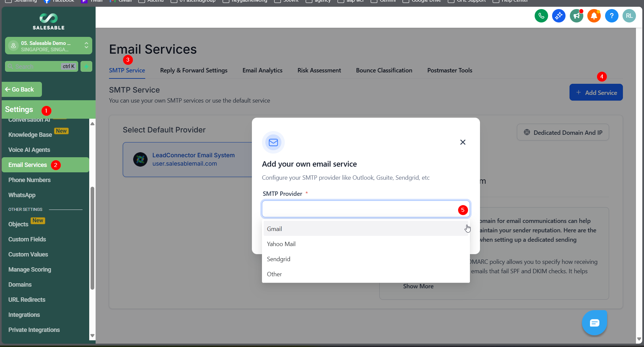Open Knowledge Base in the sidebar
644x347 pixels.
pyautogui.click(x=30, y=135)
